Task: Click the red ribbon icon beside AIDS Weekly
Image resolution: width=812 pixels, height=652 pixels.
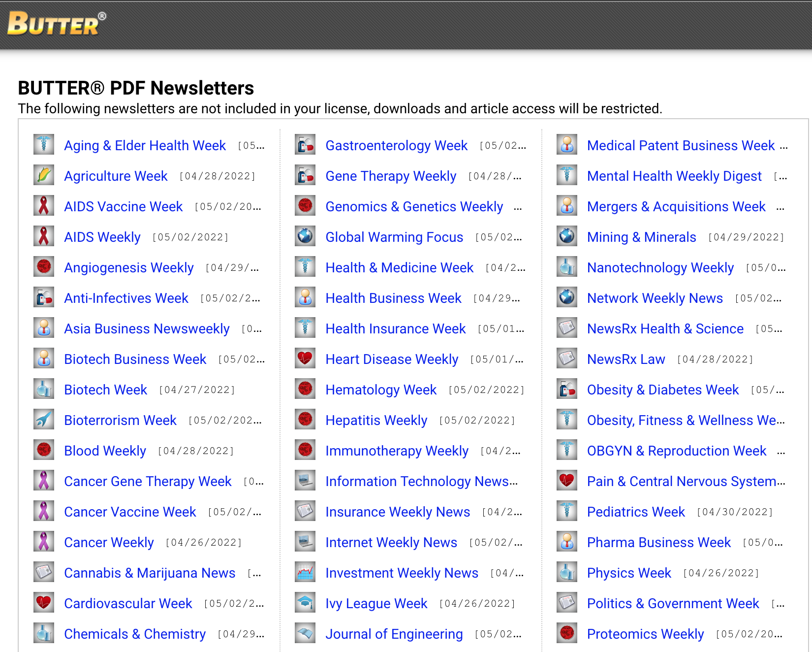Action: 44,236
